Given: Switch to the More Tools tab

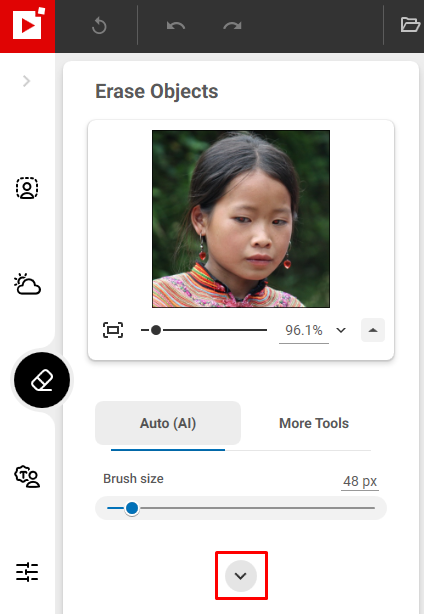Looking at the screenshot, I should 314,423.
